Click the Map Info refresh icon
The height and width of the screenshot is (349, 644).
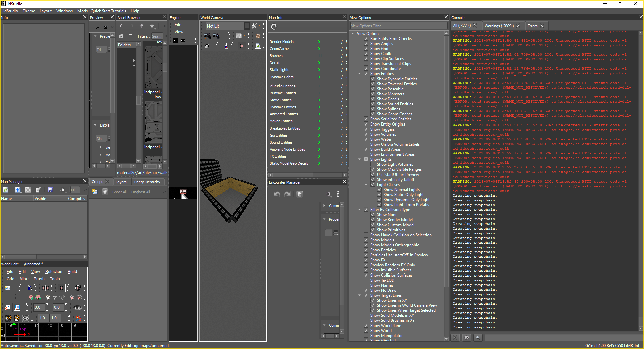coord(274,27)
